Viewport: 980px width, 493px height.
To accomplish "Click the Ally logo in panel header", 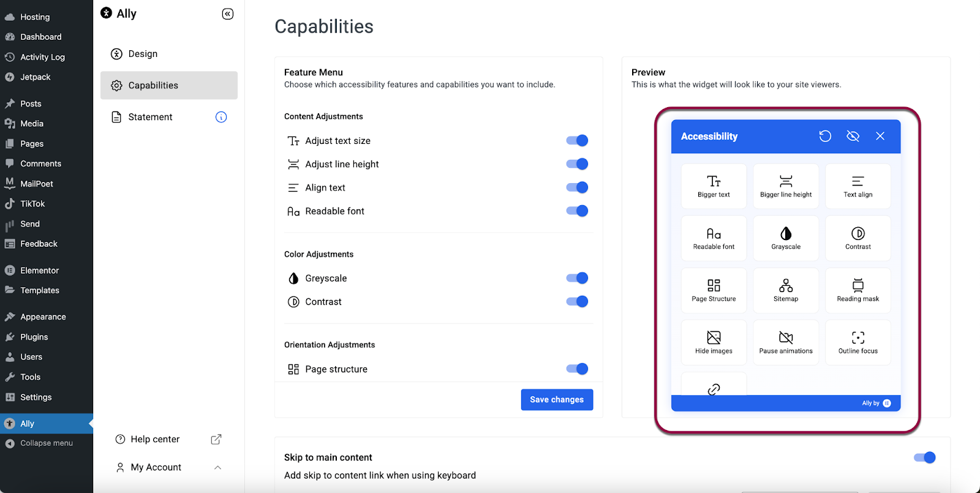I will coord(107,13).
